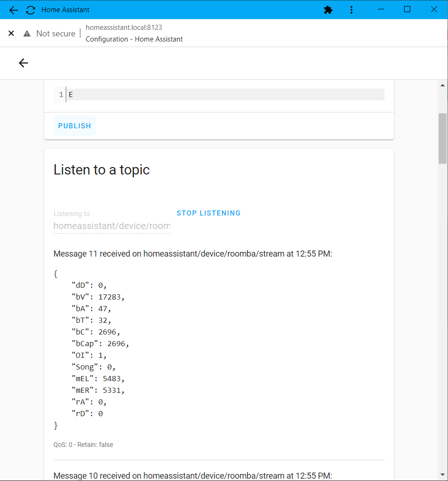Click the QoS: 0 - Retain: false text
Viewport: 448px width, 481px height.
click(x=83, y=445)
